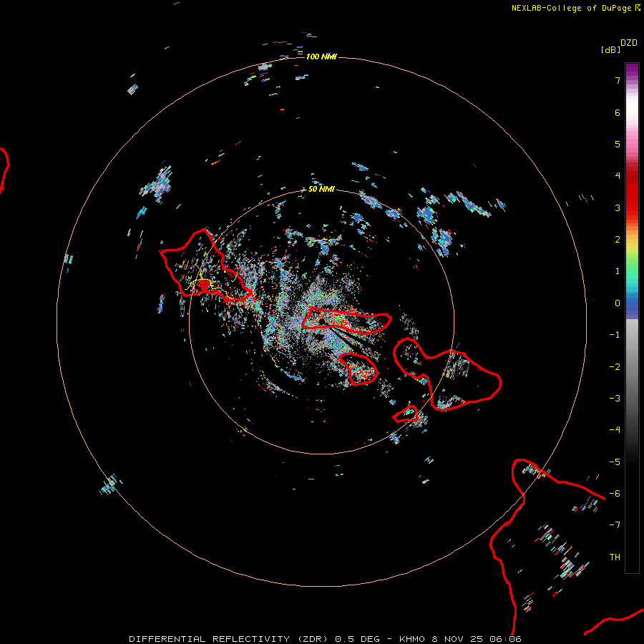Click the [dB] unit label
The image size is (644, 644).
click(x=610, y=49)
